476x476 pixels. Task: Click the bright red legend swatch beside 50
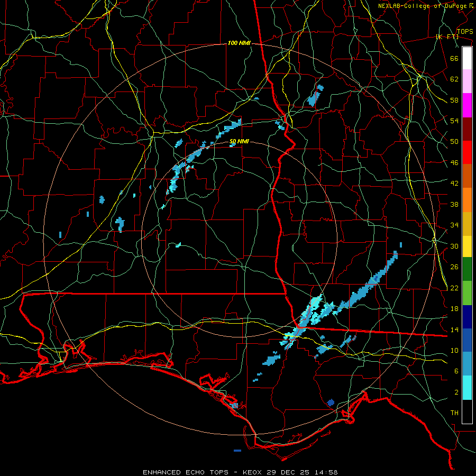pos(467,152)
